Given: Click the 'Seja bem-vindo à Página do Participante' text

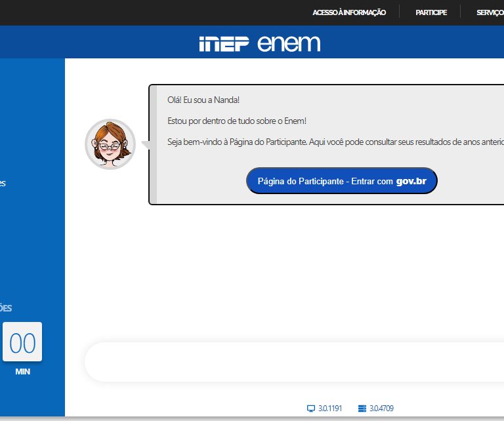Looking at the screenshot, I should coord(237,142).
